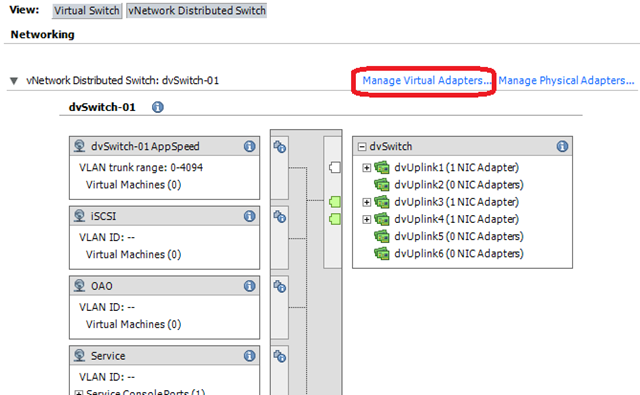
Task: Select dvUplink3 (1 NIC Adapter) row
Action: point(456,202)
